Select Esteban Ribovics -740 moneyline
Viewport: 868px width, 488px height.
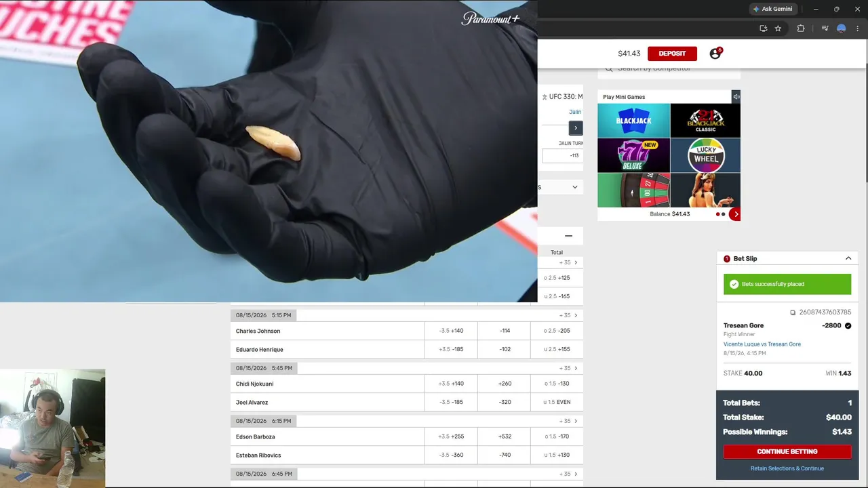tap(505, 455)
